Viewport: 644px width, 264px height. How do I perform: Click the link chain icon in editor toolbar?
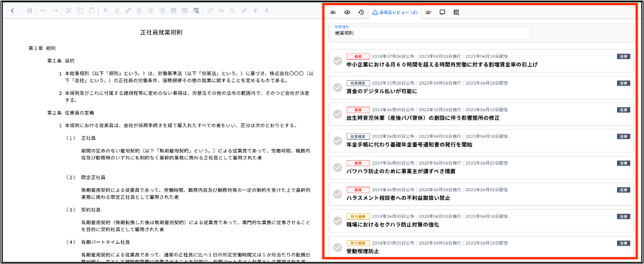pyautogui.click(x=210, y=11)
